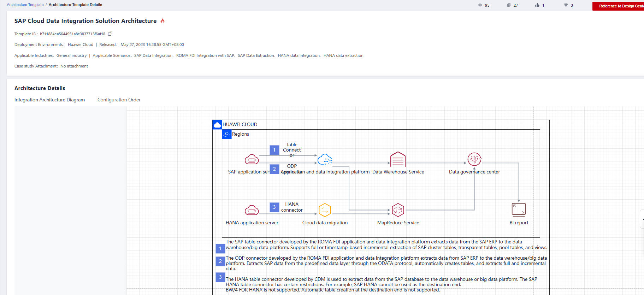Screen dimensions: 644x295
Task: Expand the collapsed side panel handle
Action: point(642,219)
